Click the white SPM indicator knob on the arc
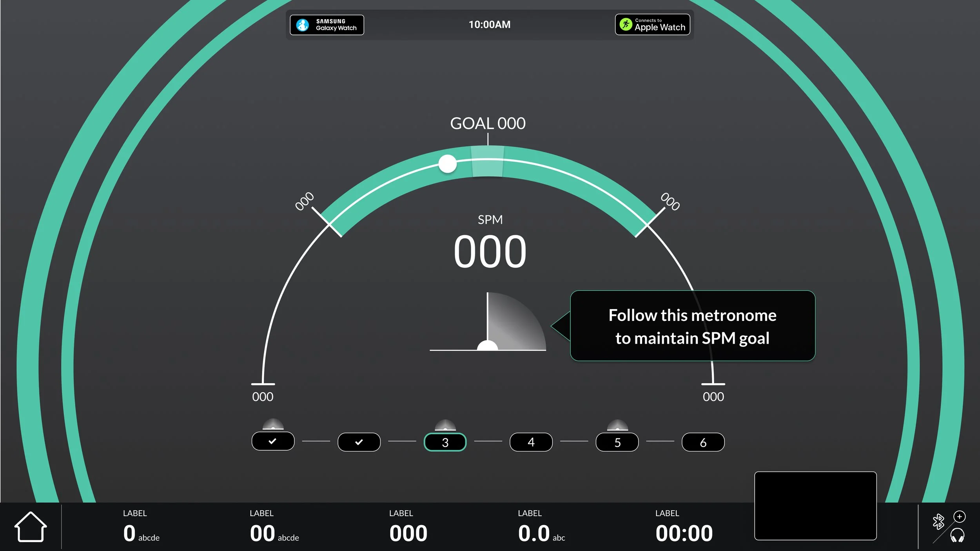The image size is (980, 551). point(447,164)
